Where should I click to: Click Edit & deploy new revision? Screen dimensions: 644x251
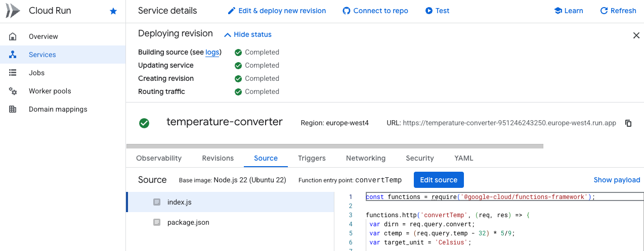point(277,11)
